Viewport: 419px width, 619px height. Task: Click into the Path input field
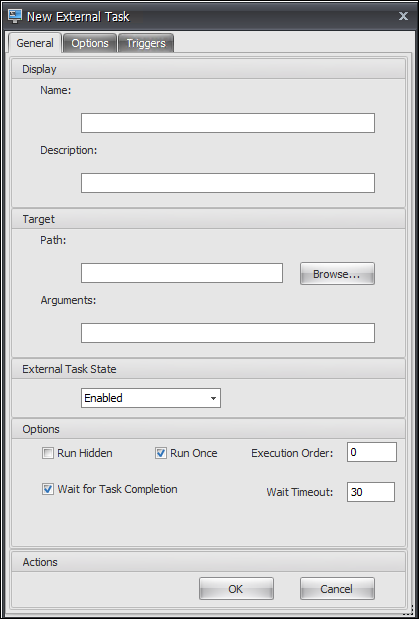[182, 273]
